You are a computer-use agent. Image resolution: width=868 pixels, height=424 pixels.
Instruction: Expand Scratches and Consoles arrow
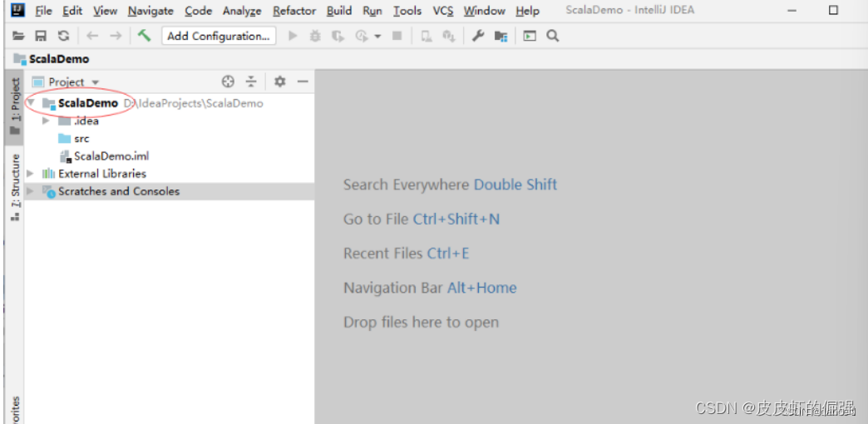[31, 191]
